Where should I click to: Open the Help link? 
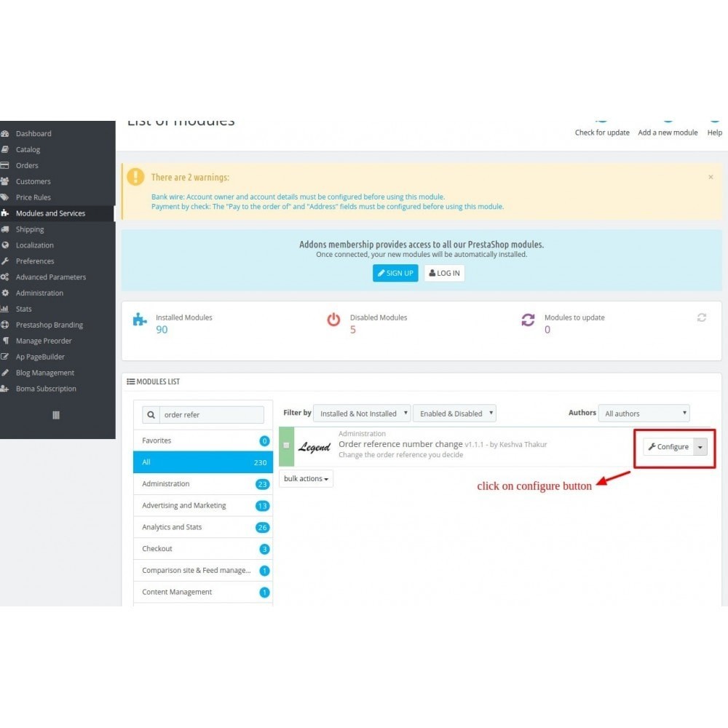click(715, 132)
